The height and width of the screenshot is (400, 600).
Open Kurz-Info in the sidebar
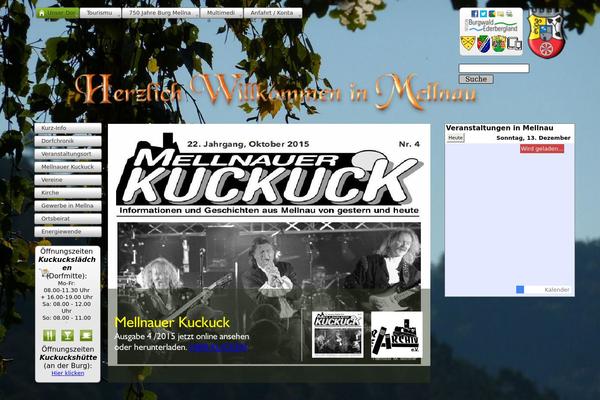(x=68, y=128)
